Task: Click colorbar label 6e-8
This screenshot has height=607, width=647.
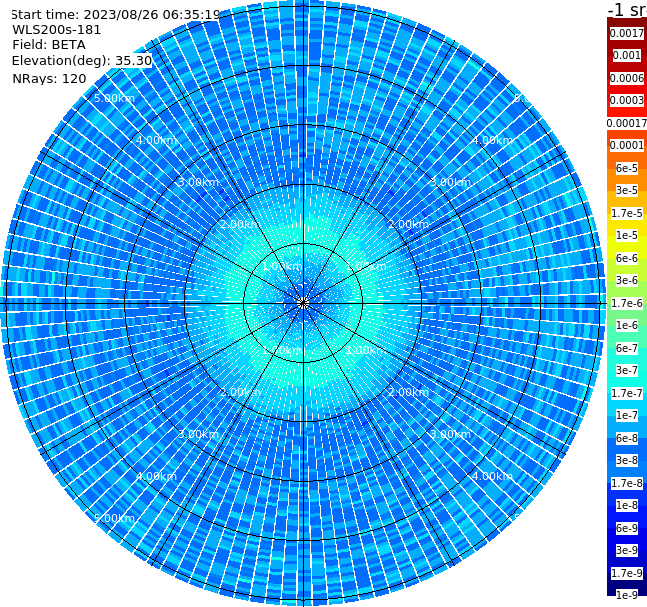Action: (x=627, y=438)
